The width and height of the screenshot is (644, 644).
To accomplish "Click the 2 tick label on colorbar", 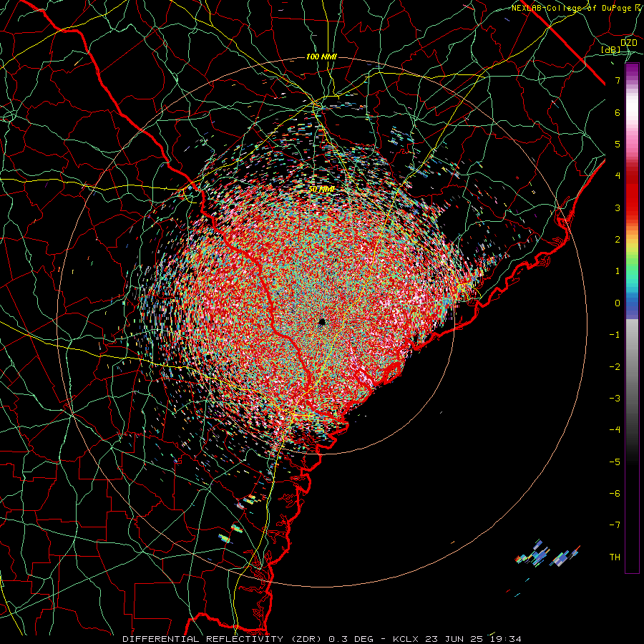I will 618,240.
